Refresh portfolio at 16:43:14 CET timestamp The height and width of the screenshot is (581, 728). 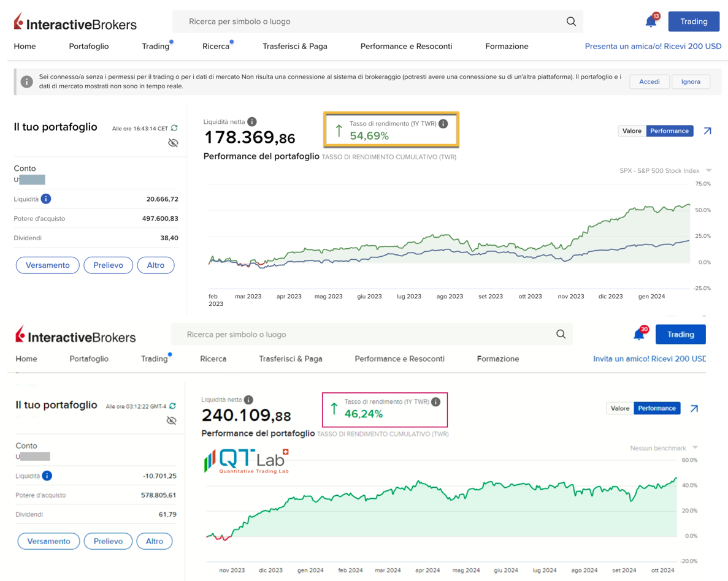(175, 128)
